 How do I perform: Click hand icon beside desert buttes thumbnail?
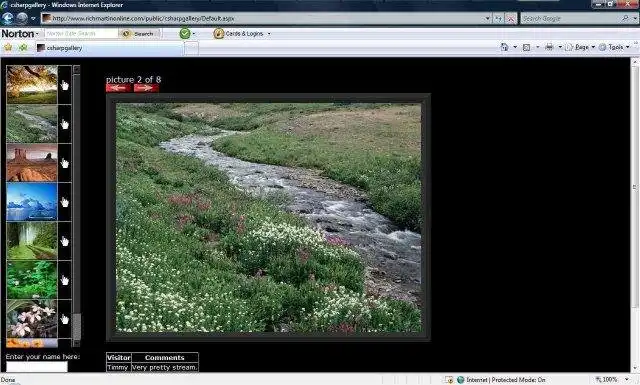coord(64,163)
